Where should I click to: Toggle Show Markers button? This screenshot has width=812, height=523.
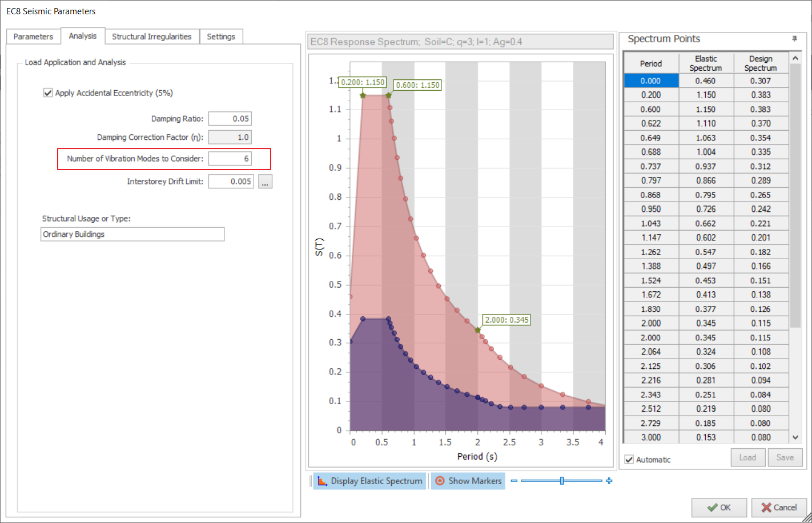coord(468,481)
